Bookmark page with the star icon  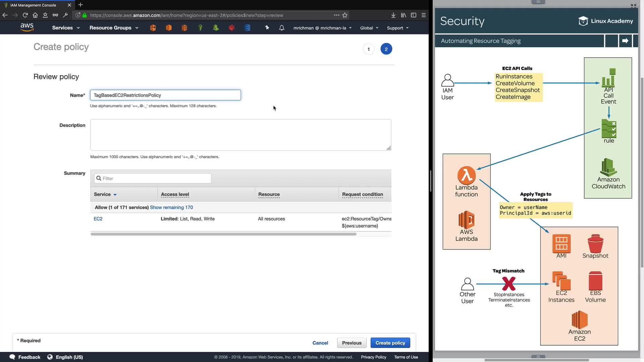tap(345, 15)
